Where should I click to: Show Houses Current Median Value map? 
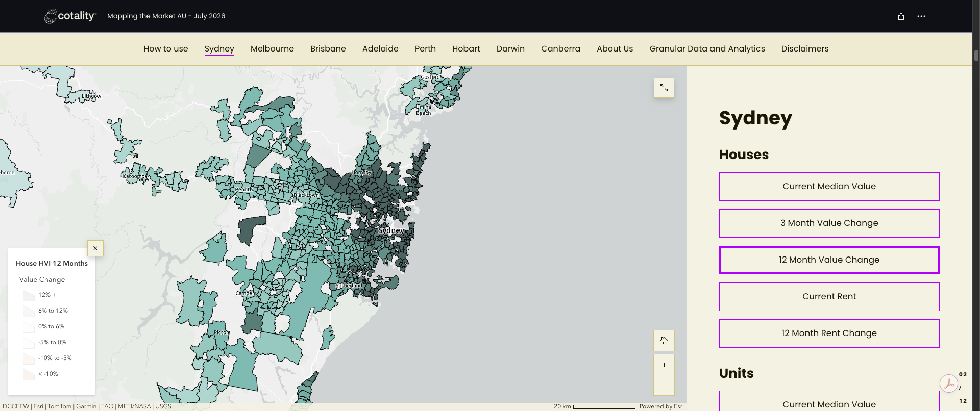tap(829, 187)
